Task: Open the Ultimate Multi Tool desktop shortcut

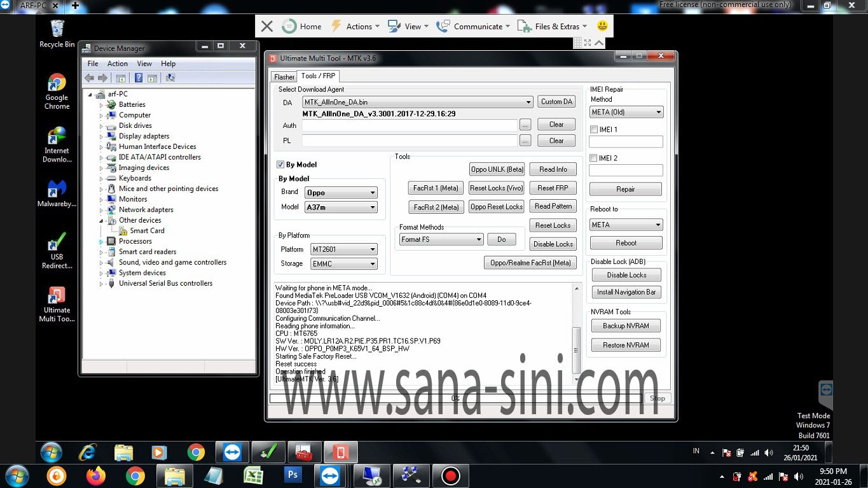Action: click(57, 304)
